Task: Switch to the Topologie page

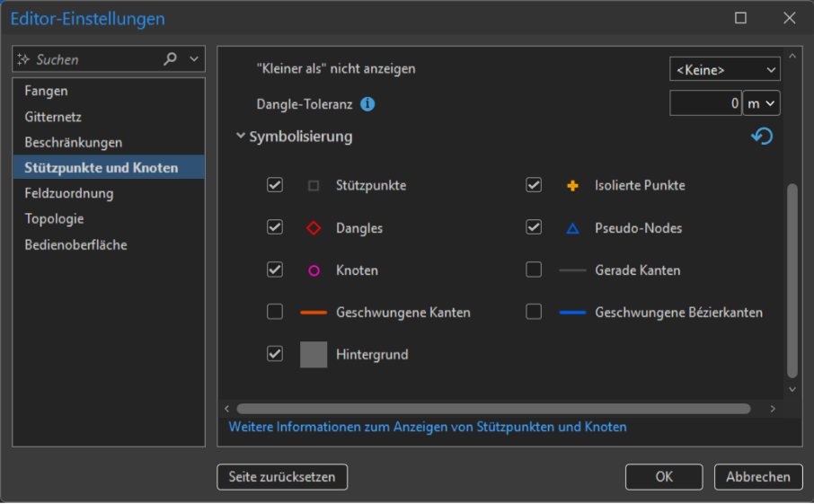Action: [x=109, y=218]
